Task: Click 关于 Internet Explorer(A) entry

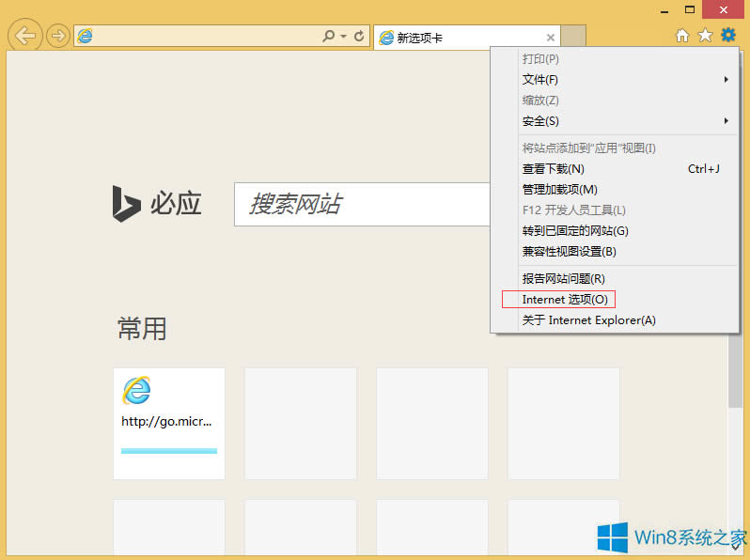Action: pos(588,320)
